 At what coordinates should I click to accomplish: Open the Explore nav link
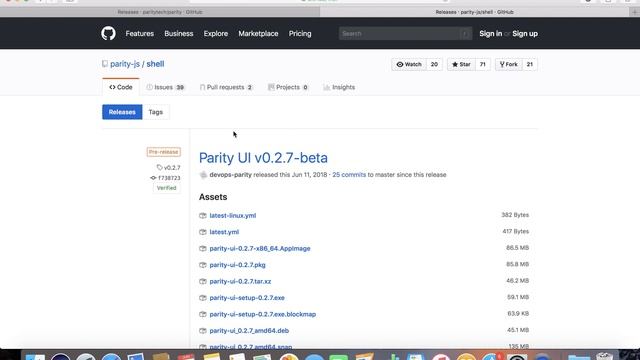(x=216, y=33)
